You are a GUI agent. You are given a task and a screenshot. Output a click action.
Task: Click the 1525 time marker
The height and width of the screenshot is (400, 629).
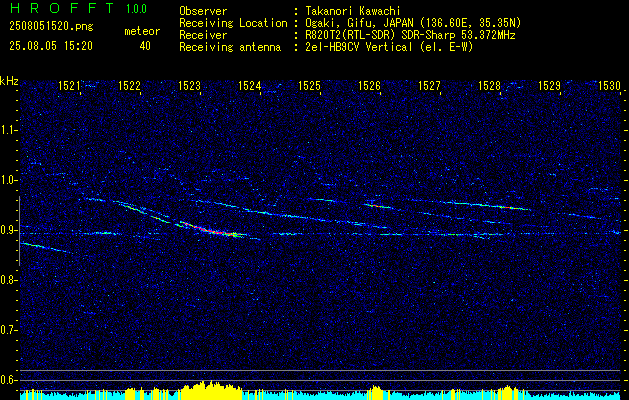pyautogui.click(x=309, y=86)
